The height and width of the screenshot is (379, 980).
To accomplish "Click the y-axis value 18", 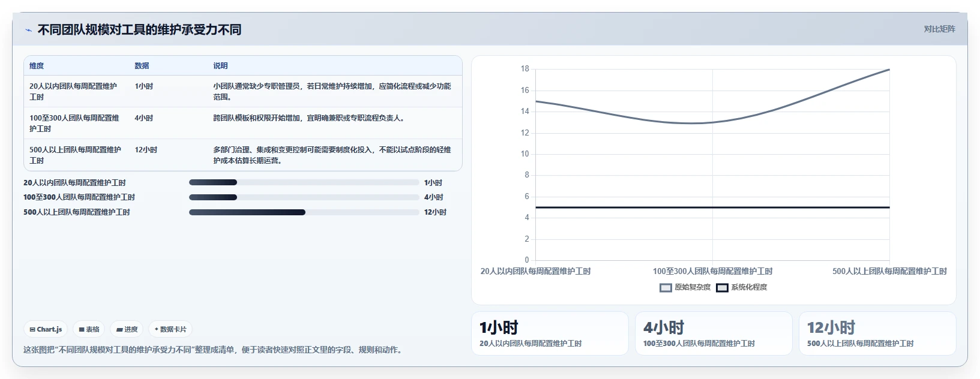I will (x=525, y=69).
